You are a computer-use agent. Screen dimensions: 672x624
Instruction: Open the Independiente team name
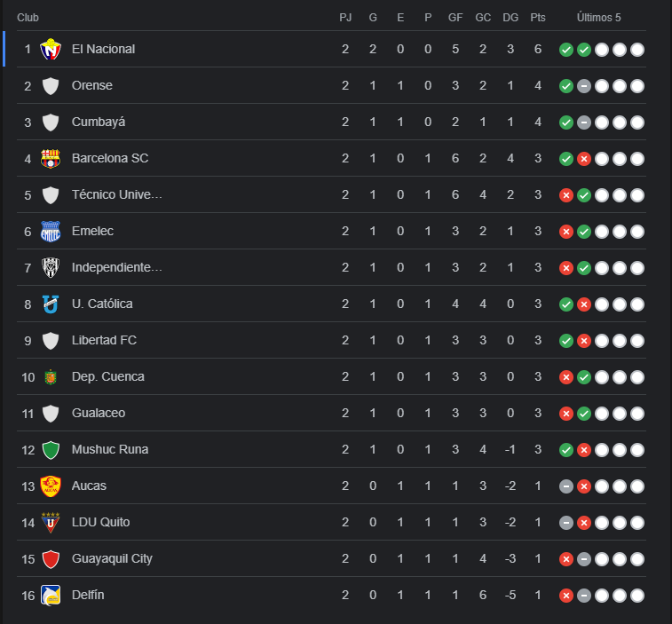(x=117, y=267)
